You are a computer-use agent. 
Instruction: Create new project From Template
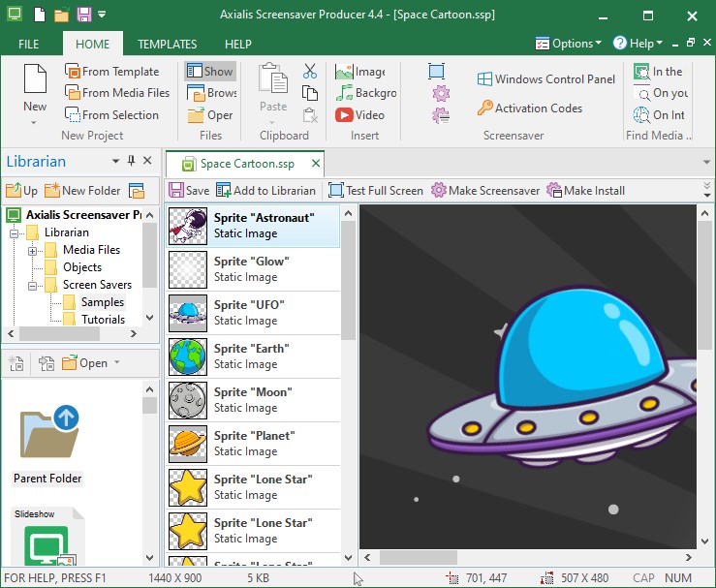pos(111,72)
